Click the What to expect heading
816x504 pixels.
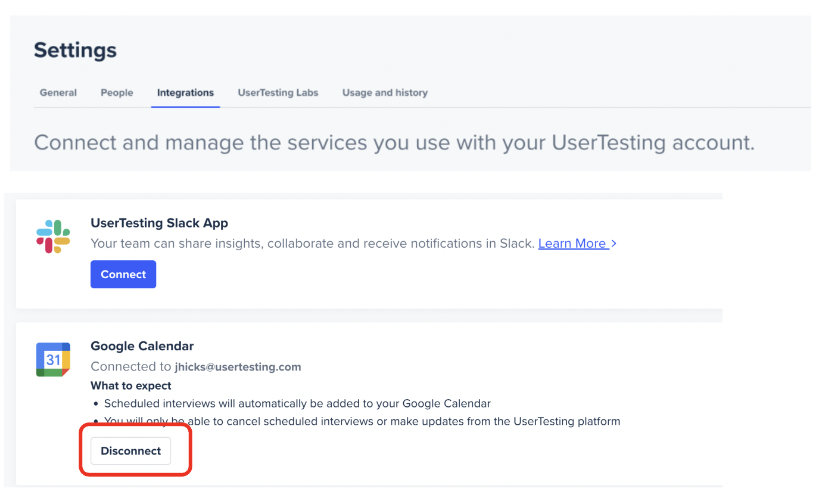pyautogui.click(x=131, y=386)
